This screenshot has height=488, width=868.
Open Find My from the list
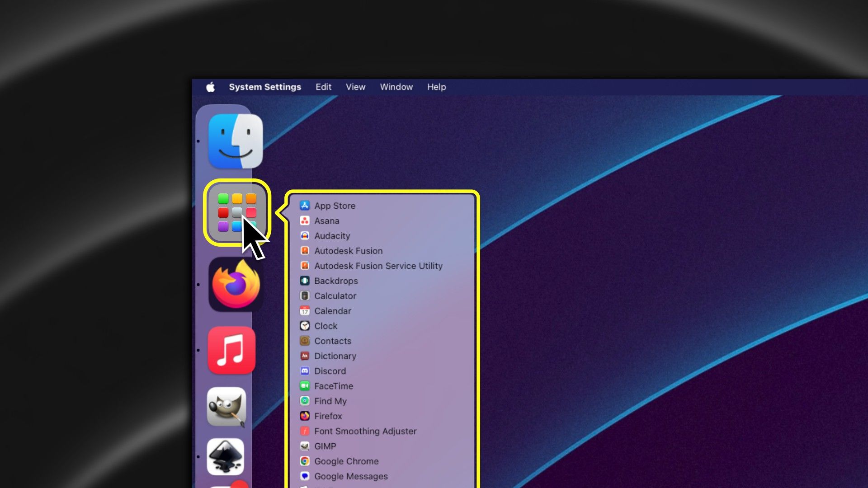click(331, 400)
